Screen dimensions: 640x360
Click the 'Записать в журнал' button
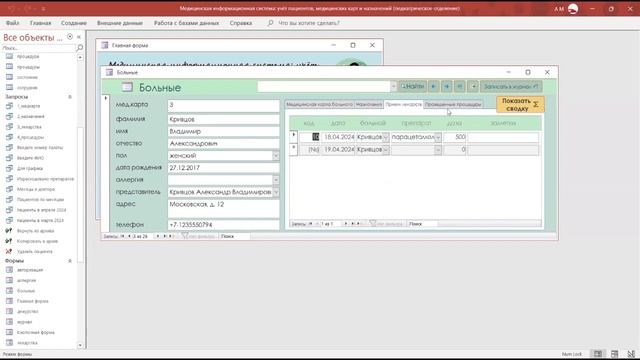tap(511, 86)
